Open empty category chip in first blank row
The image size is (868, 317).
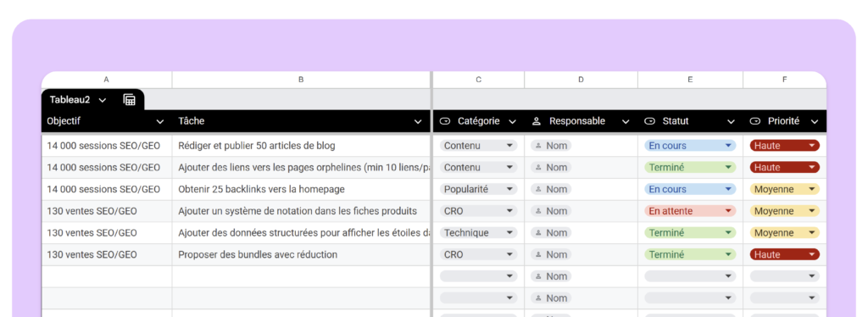coord(478,276)
